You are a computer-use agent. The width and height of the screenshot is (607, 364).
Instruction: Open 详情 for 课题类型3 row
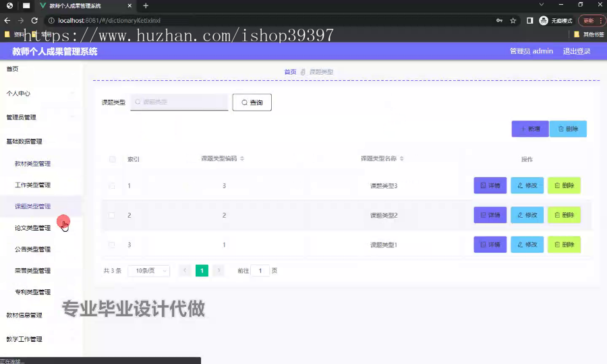(x=490, y=185)
